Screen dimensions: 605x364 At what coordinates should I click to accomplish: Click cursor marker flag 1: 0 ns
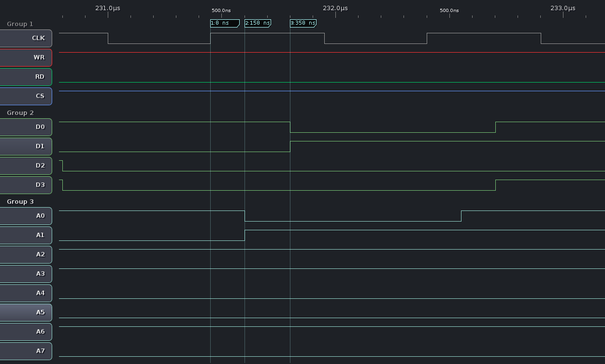tap(225, 23)
